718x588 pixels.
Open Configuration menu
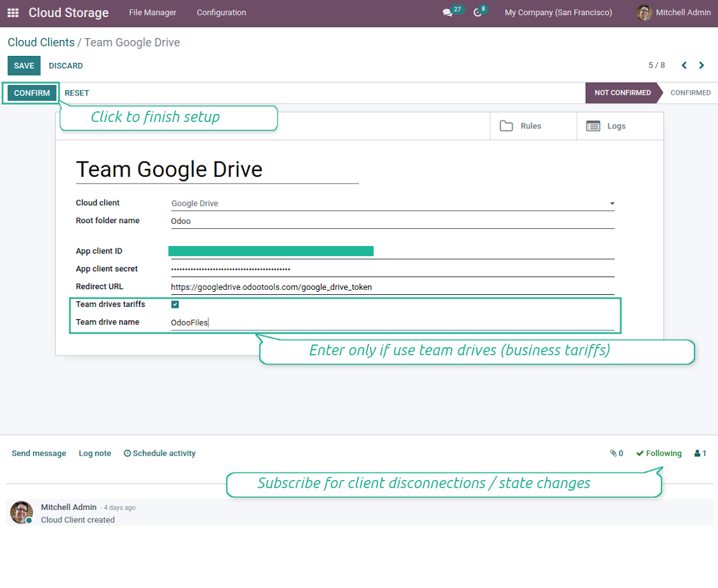click(221, 13)
